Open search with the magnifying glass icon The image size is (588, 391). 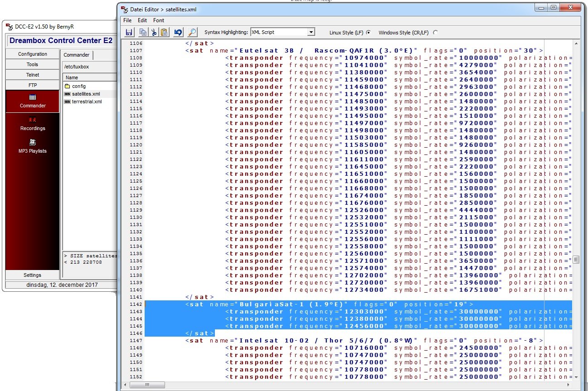192,32
